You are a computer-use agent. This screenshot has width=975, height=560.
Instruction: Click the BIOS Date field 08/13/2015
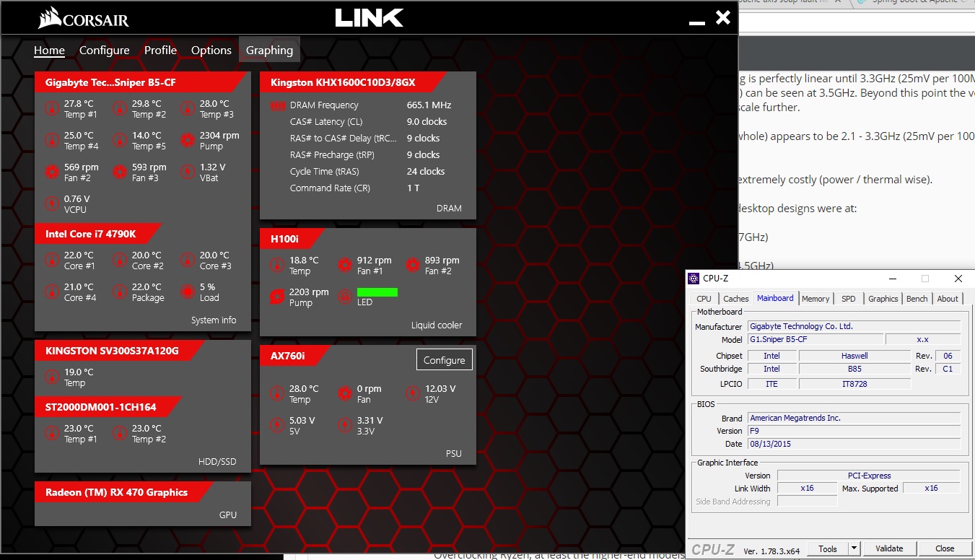[x=854, y=444]
